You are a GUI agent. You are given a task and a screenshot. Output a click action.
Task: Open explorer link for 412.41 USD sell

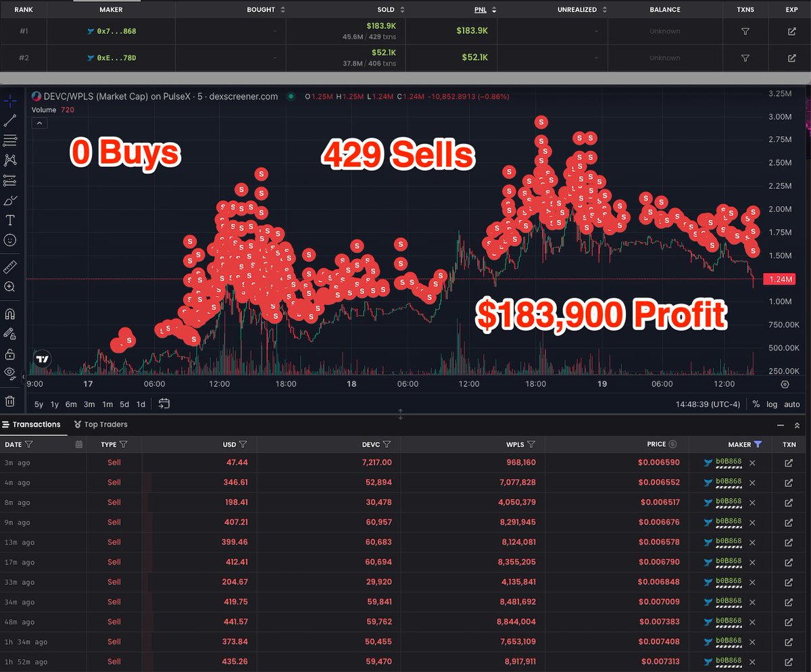click(789, 562)
